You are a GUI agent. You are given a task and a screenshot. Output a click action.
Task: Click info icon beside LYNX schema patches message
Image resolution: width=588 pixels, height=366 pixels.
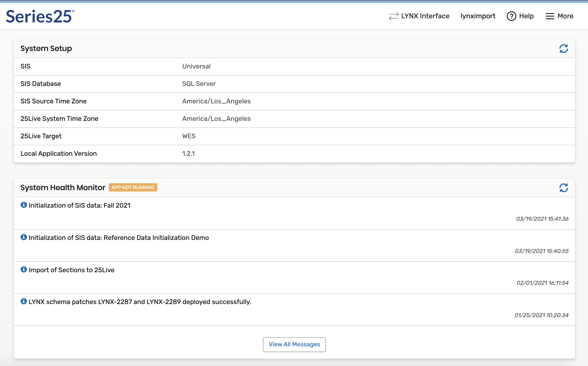[x=24, y=301]
